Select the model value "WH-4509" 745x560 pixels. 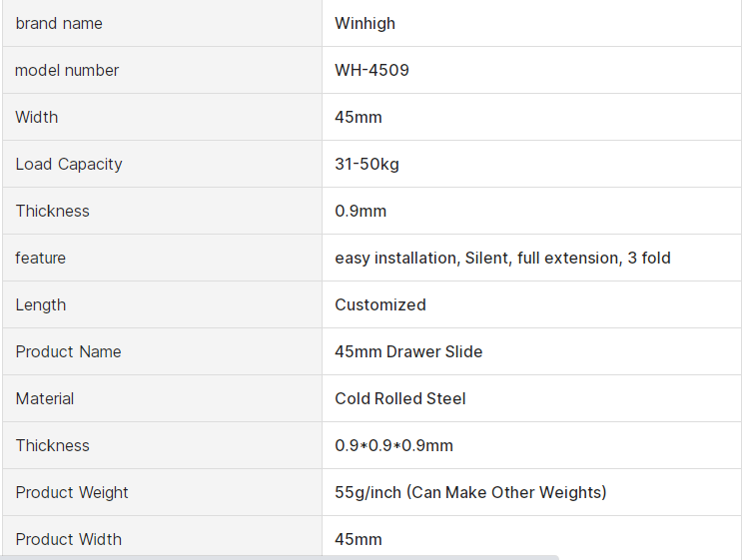click(x=372, y=70)
